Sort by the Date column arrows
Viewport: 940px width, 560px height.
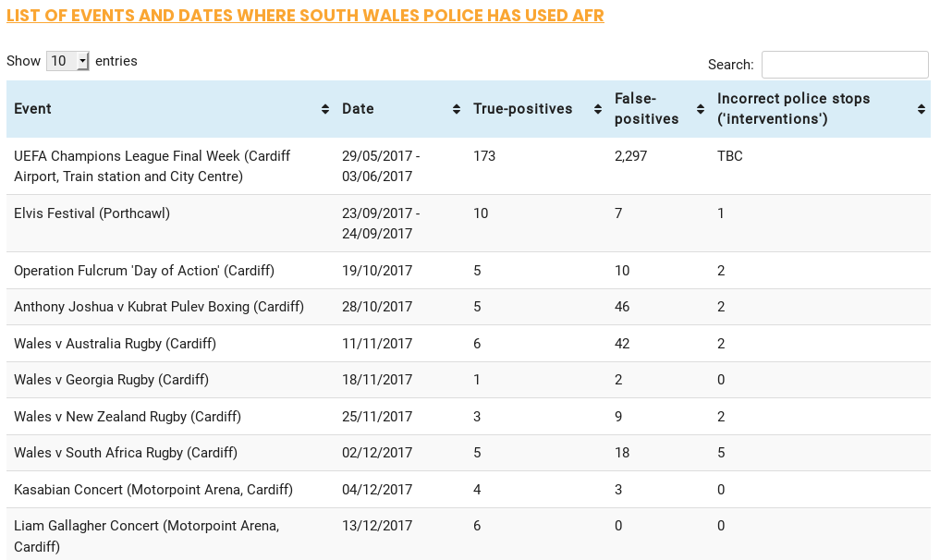(x=457, y=109)
